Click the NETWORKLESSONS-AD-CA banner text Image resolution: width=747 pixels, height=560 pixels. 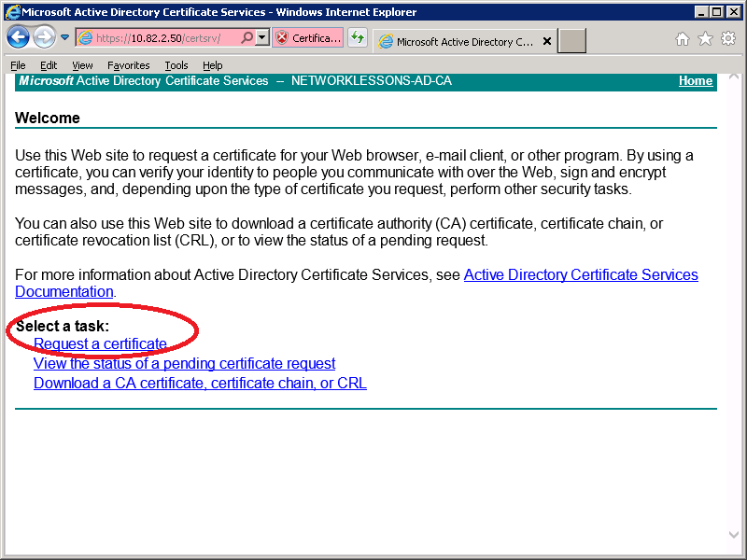pyautogui.click(x=372, y=81)
